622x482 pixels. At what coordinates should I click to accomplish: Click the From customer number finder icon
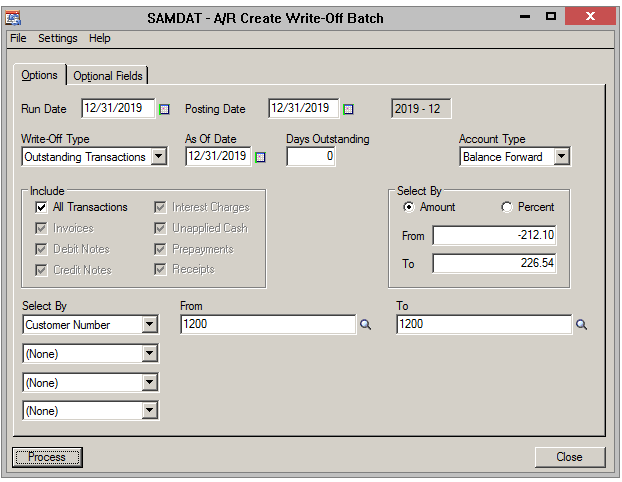tap(365, 325)
